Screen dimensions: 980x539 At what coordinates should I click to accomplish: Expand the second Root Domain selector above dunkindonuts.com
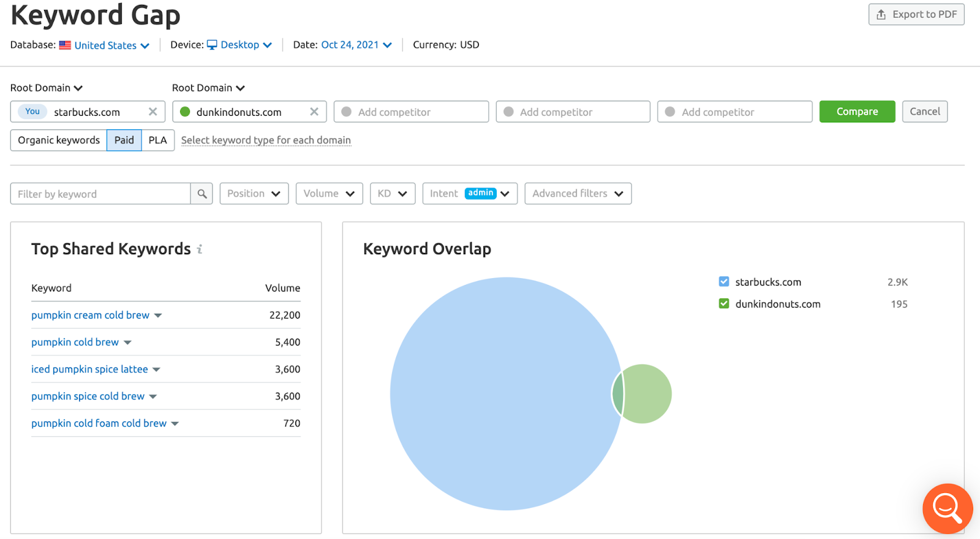[208, 88]
